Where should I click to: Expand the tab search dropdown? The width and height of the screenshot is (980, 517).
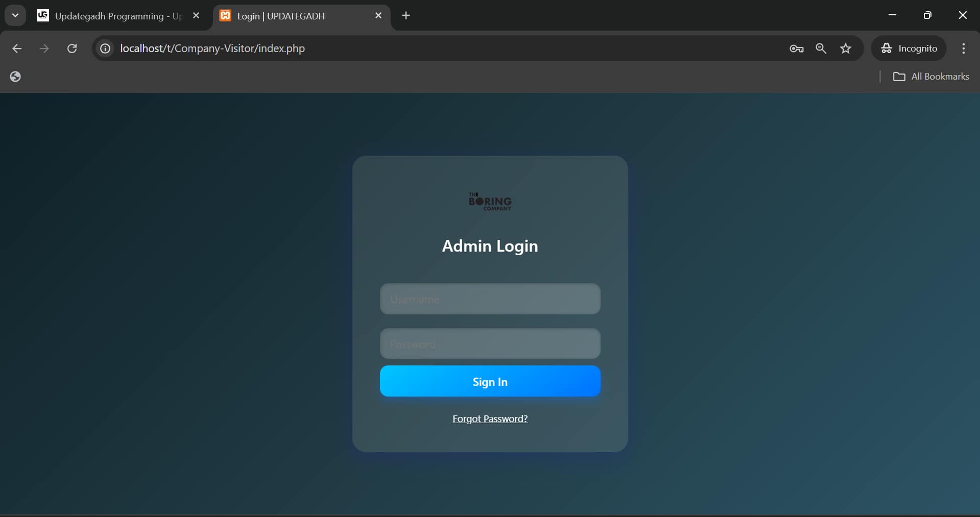(15, 15)
